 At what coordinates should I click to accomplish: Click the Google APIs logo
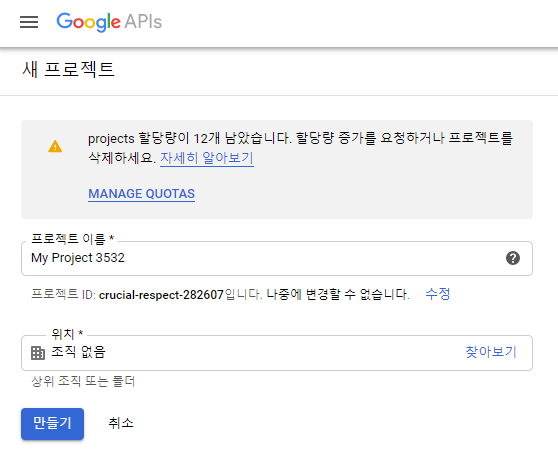tap(109, 22)
